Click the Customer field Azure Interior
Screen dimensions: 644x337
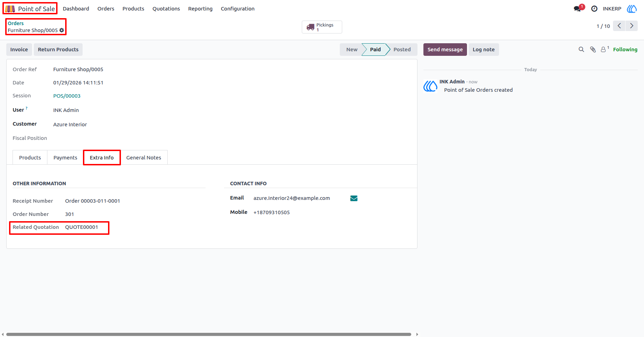(x=70, y=125)
